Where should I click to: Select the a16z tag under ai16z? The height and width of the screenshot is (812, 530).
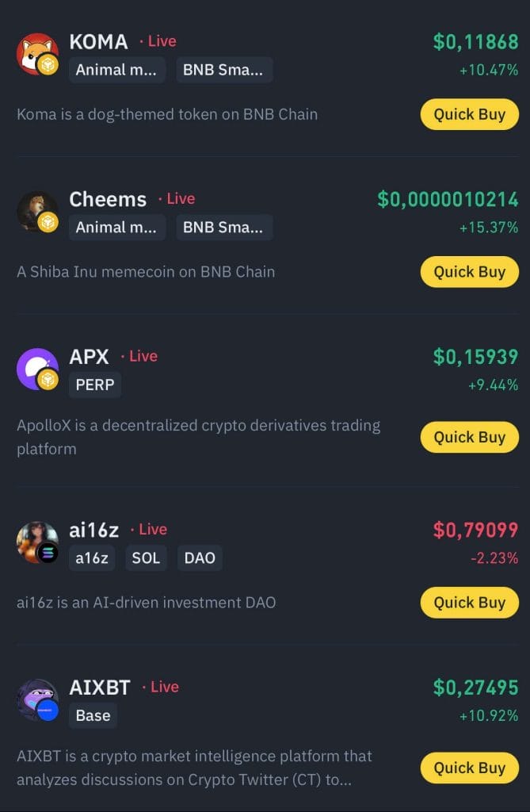[92, 557]
